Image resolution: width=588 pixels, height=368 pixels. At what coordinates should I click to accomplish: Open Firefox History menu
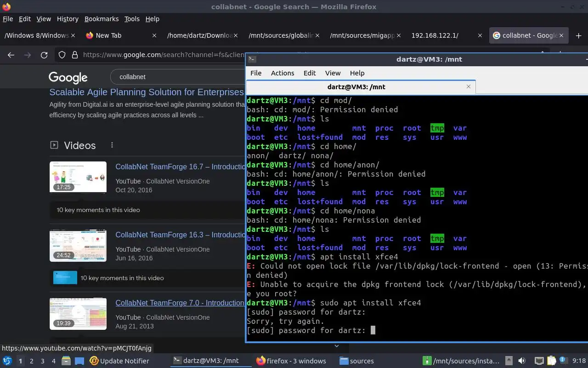tap(68, 19)
